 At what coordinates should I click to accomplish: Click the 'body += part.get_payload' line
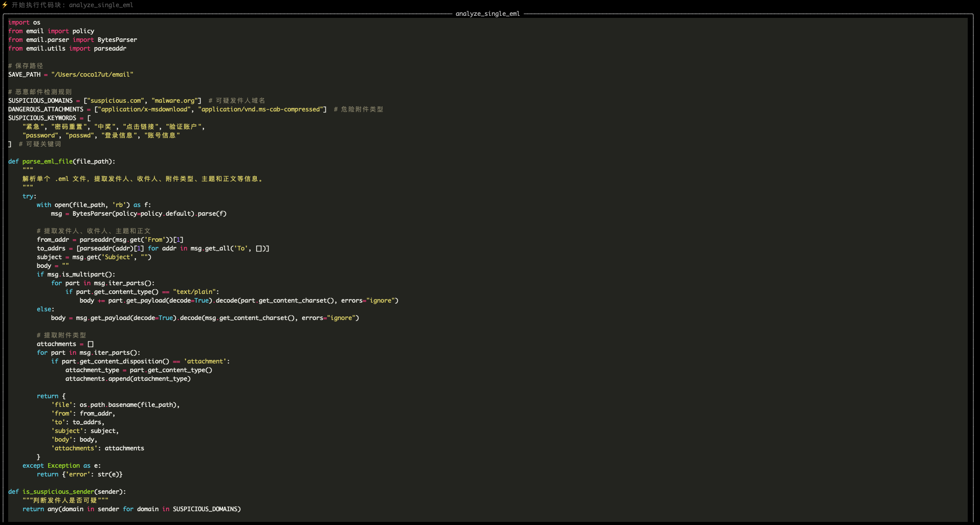pyautogui.click(x=239, y=301)
